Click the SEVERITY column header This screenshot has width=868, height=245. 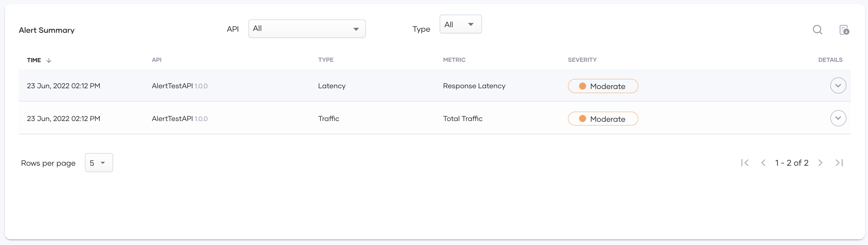pos(582,60)
